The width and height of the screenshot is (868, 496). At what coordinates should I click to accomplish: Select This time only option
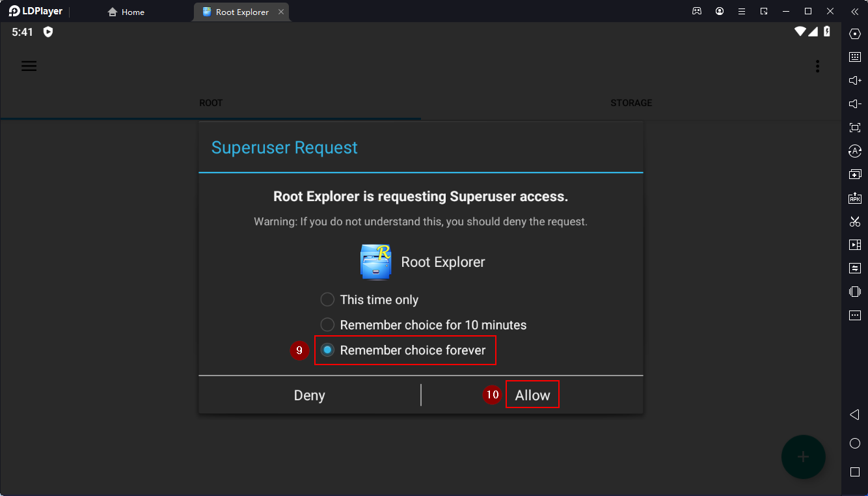click(370, 300)
